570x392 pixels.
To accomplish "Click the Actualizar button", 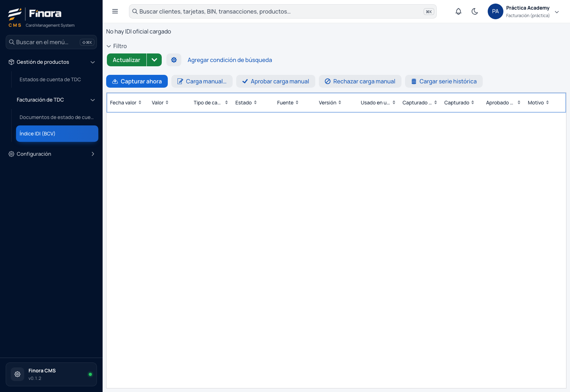I will click(x=126, y=60).
